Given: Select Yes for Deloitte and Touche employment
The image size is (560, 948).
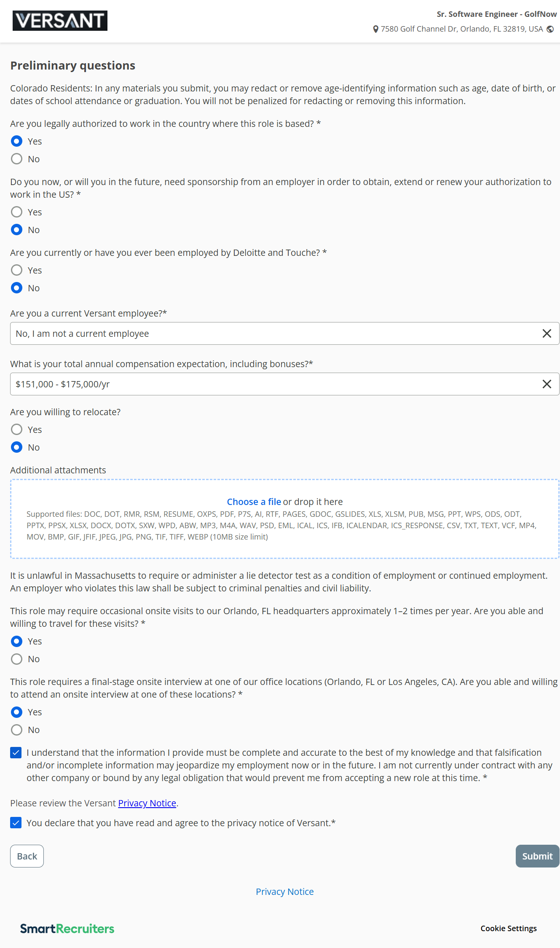Looking at the screenshot, I should click(17, 270).
